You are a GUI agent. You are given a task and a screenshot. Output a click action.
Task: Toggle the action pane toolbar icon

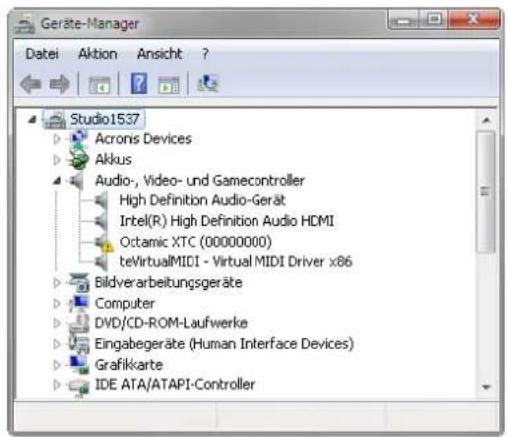(168, 85)
